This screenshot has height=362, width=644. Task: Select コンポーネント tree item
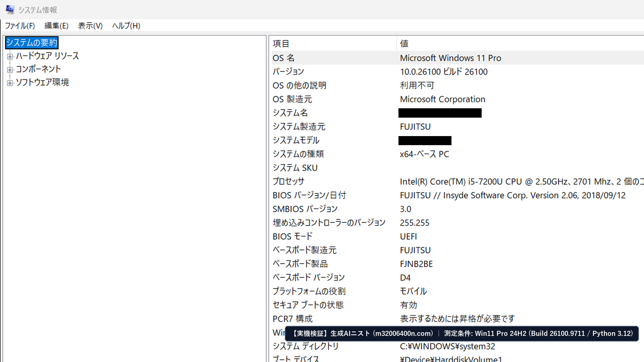point(38,69)
